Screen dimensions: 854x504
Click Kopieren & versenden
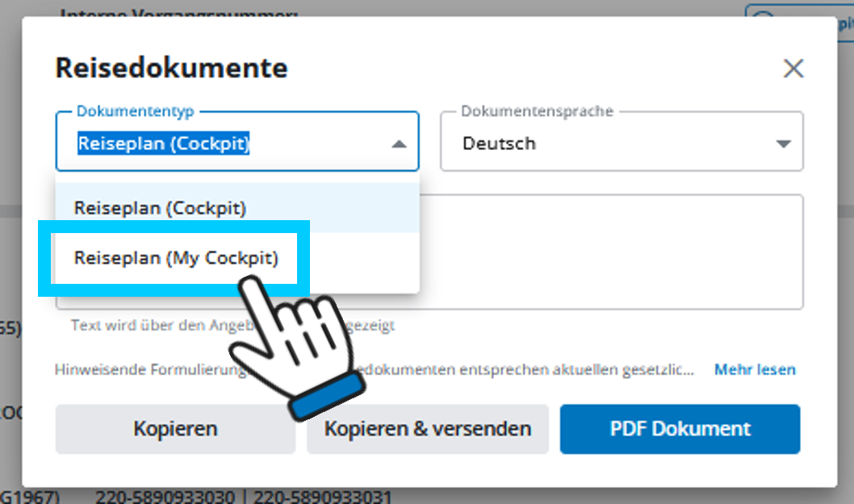(x=427, y=429)
